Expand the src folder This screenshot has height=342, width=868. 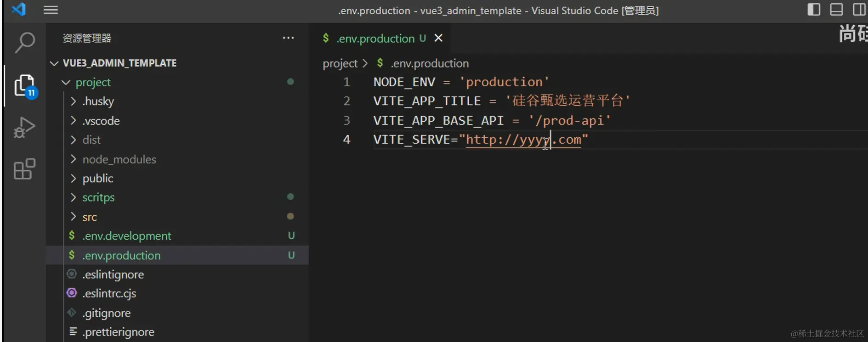pos(90,217)
